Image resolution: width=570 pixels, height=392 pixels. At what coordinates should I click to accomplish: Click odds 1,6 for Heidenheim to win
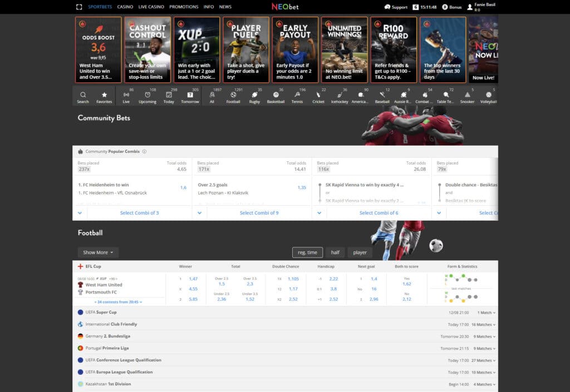[183, 187]
